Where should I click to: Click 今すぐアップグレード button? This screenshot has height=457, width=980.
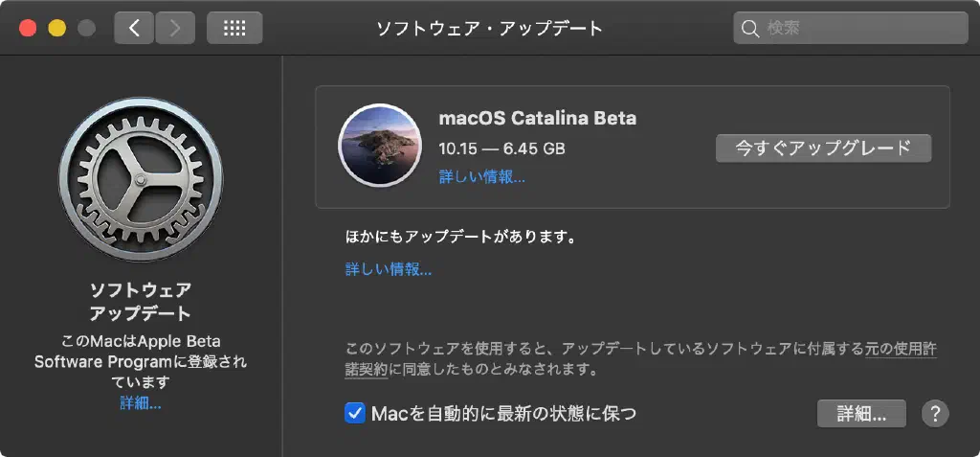pyautogui.click(x=823, y=149)
